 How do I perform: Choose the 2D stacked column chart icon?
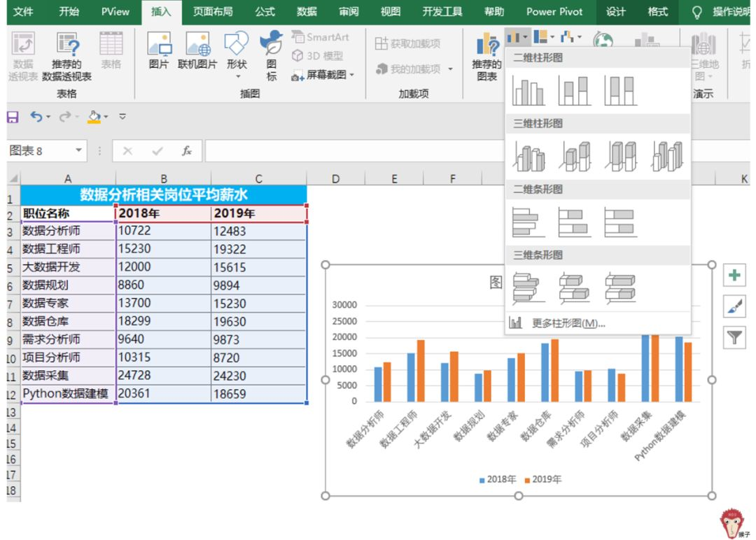coord(574,90)
